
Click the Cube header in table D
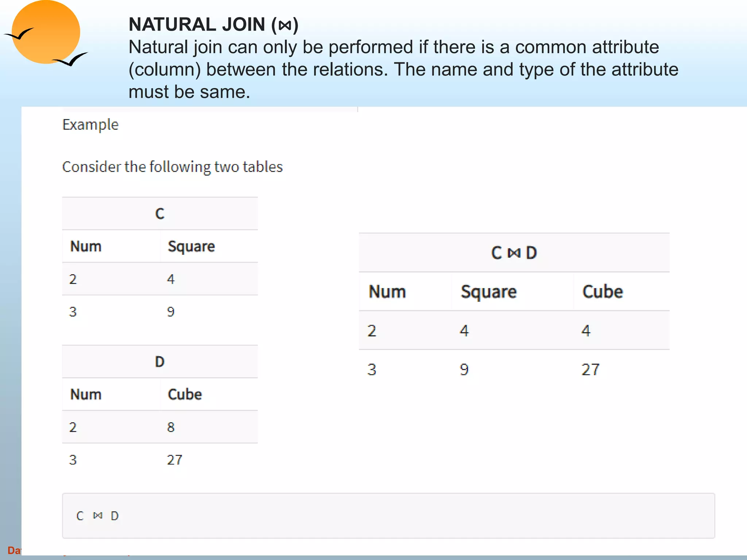pyautogui.click(x=185, y=394)
